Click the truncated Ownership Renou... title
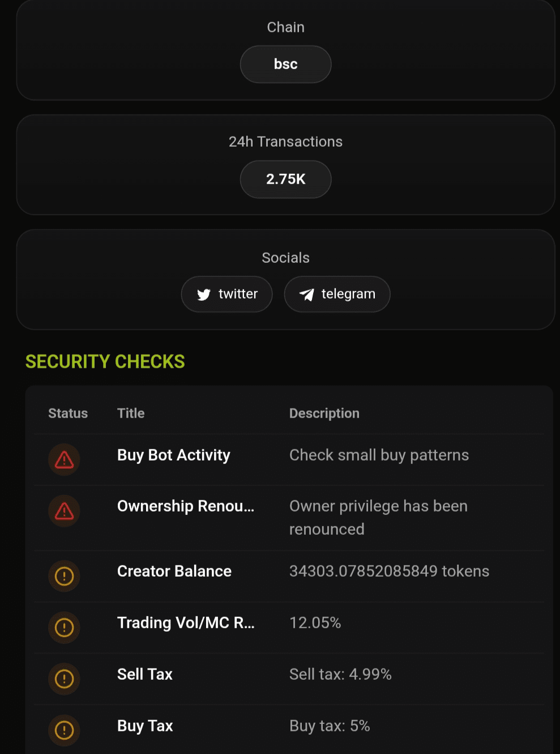Screen dimensions: 560x754 pyautogui.click(x=186, y=506)
